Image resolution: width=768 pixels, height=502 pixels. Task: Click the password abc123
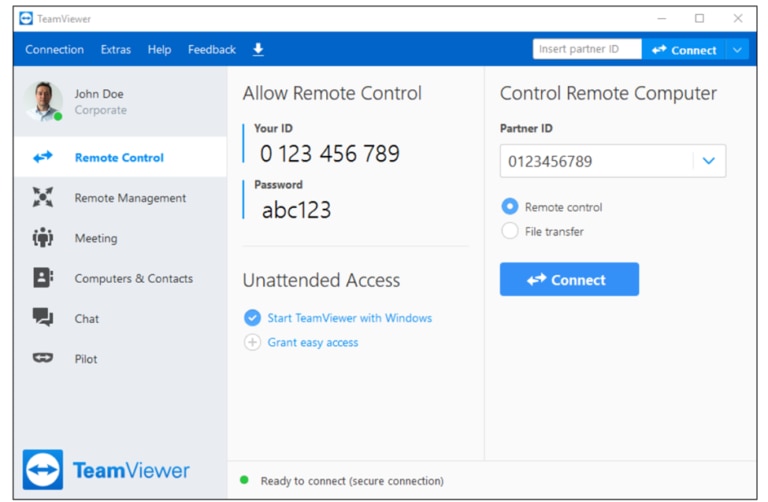pos(296,210)
